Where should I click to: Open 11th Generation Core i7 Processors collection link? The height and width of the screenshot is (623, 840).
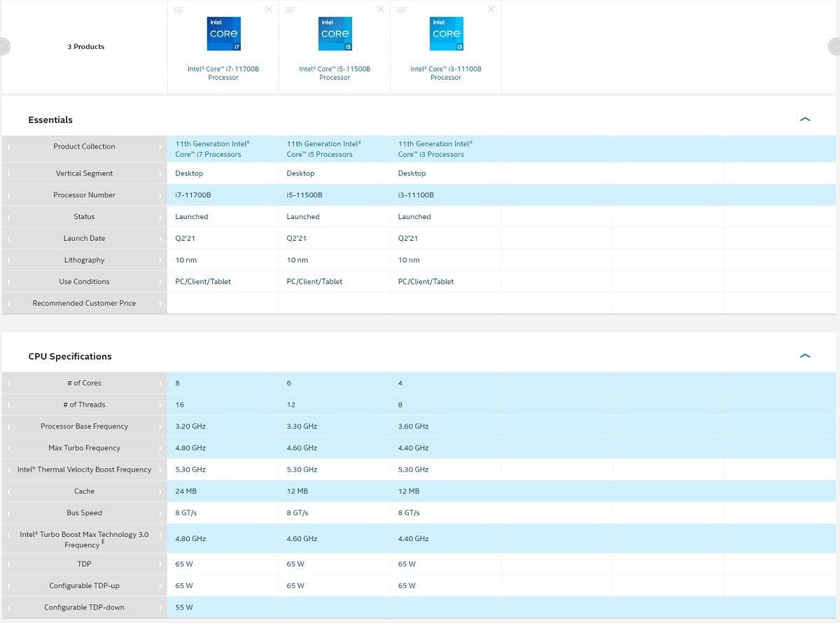212,149
